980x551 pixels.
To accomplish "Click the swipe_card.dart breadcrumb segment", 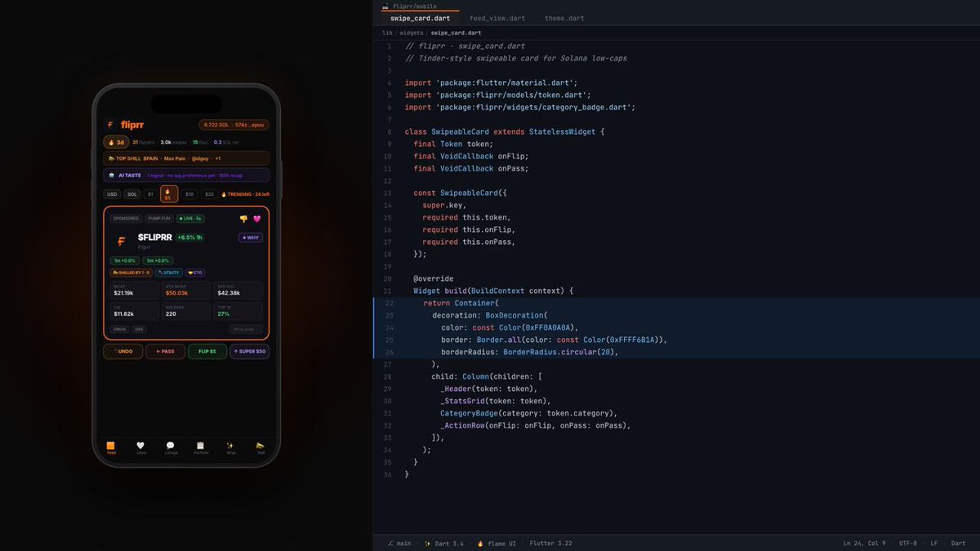I will [457, 33].
